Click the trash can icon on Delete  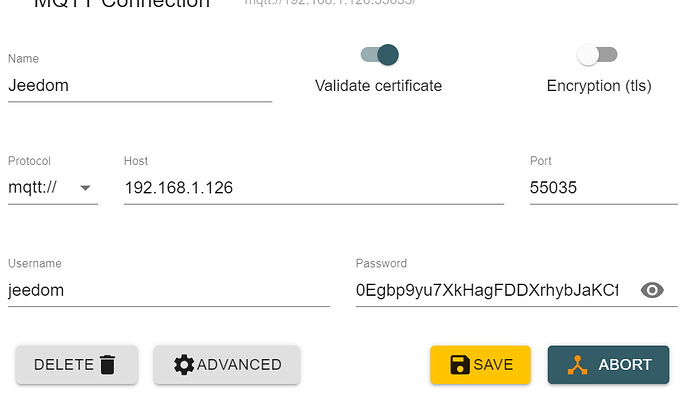[108, 365]
